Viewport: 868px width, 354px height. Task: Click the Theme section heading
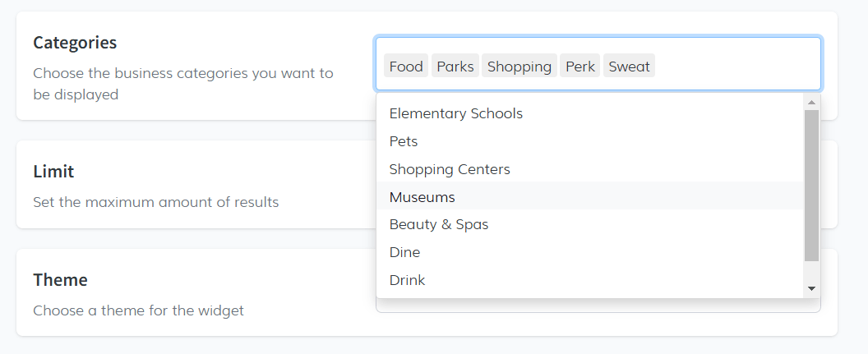pos(60,280)
